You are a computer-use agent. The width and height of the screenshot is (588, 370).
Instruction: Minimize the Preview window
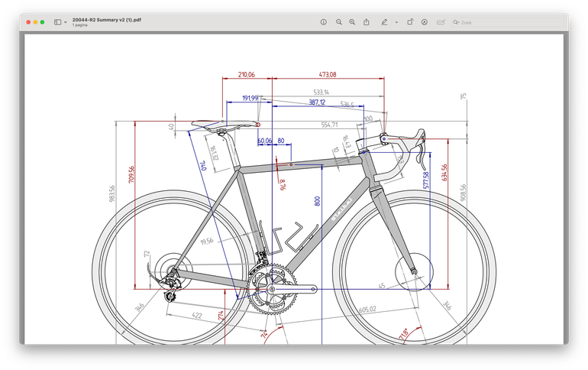[35, 22]
